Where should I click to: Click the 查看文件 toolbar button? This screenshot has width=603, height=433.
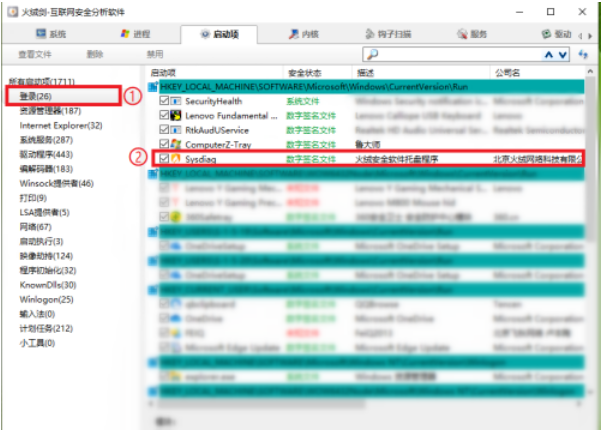tap(35, 54)
